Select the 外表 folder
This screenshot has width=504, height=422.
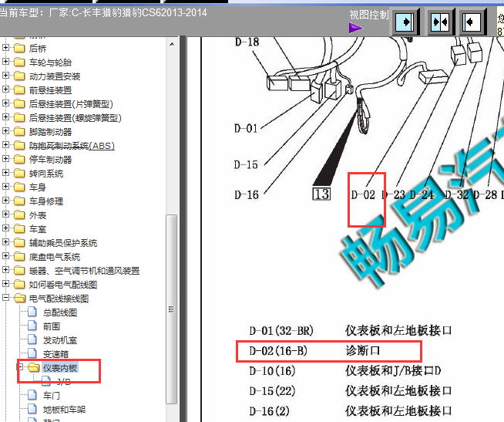tap(38, 215)
